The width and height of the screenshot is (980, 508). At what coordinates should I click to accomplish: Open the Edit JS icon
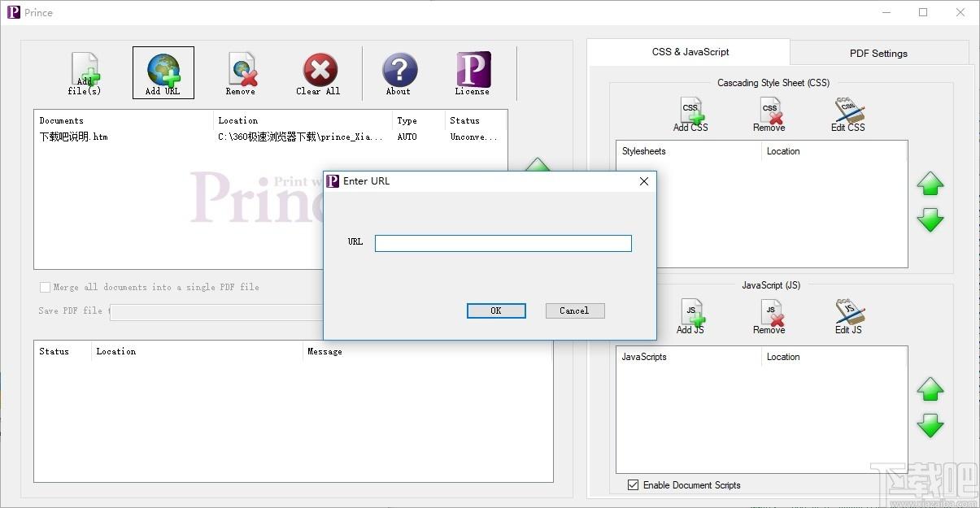[x=848, y=317]
